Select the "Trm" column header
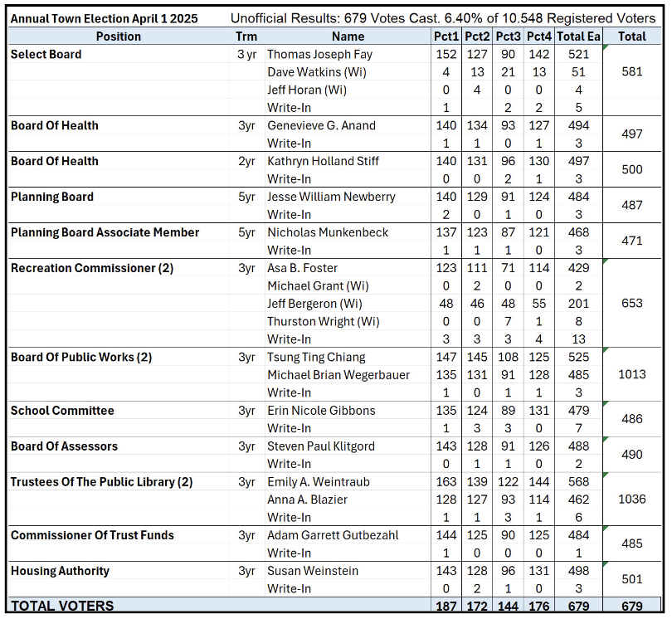The width and height of the screenshot is (672, 619). (246, 37)
